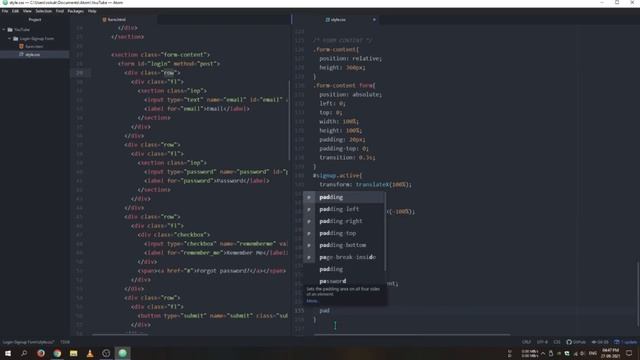Viewport: 640px width, 360px height.
Task: Open the GitHub panel from status bar
Action: pyautogui.click(x=576, y=342)
